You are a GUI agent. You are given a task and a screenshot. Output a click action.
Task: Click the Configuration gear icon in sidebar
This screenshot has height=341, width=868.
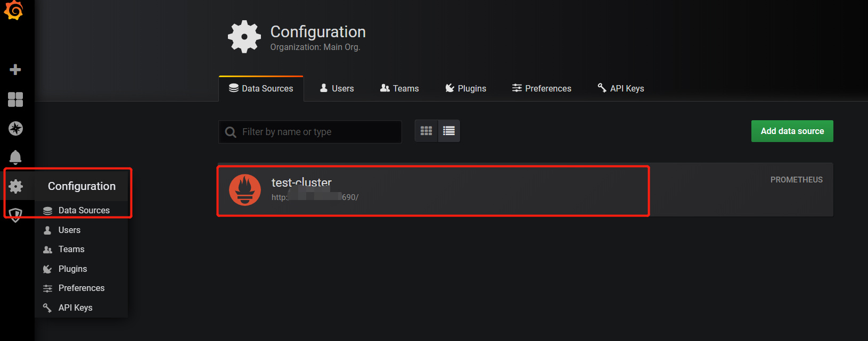tap(16, 186)
